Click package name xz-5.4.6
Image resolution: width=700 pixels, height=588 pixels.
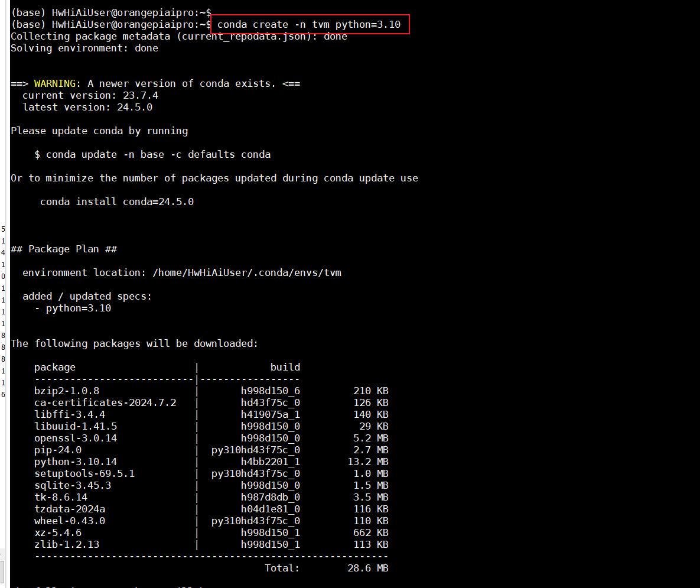pyautogui.click(x=58, y=533)
